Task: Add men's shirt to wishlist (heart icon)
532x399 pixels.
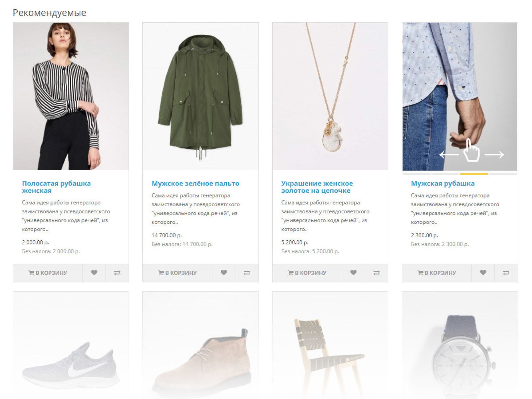Action: point(483,273)
